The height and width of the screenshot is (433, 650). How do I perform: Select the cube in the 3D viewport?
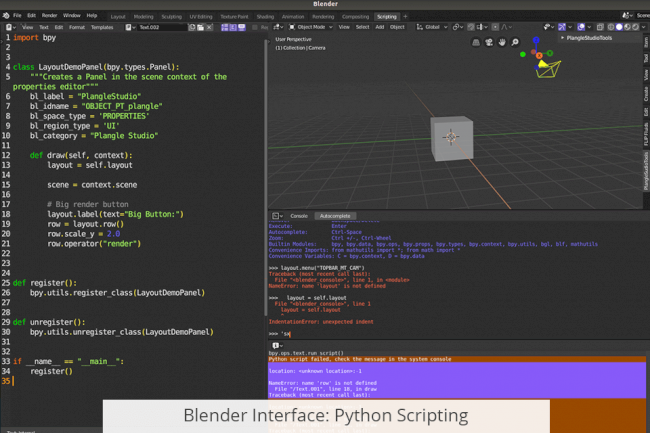click(452, 138)
